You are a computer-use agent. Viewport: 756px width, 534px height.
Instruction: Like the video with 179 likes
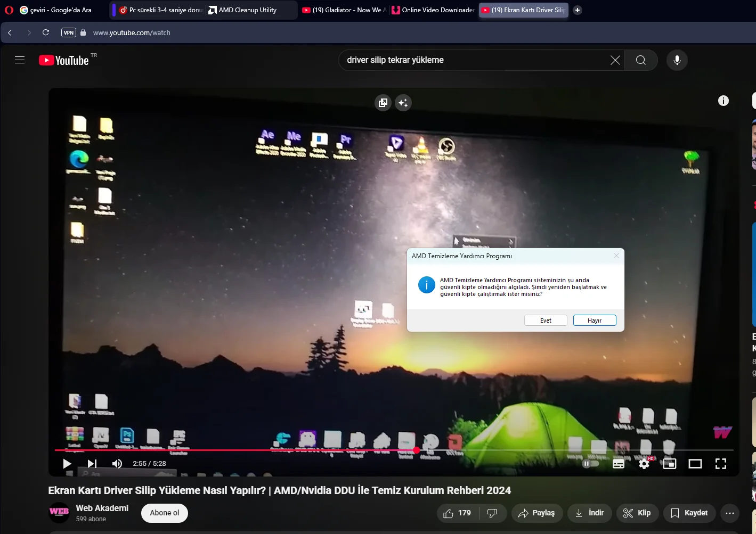point(458,513)
